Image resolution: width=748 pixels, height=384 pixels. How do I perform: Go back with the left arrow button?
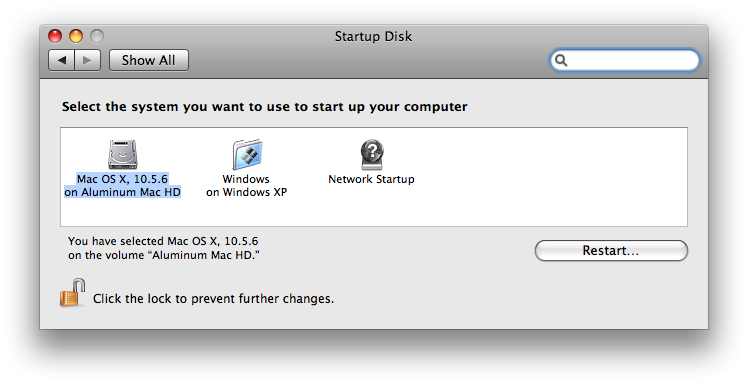tap(62, 60)
